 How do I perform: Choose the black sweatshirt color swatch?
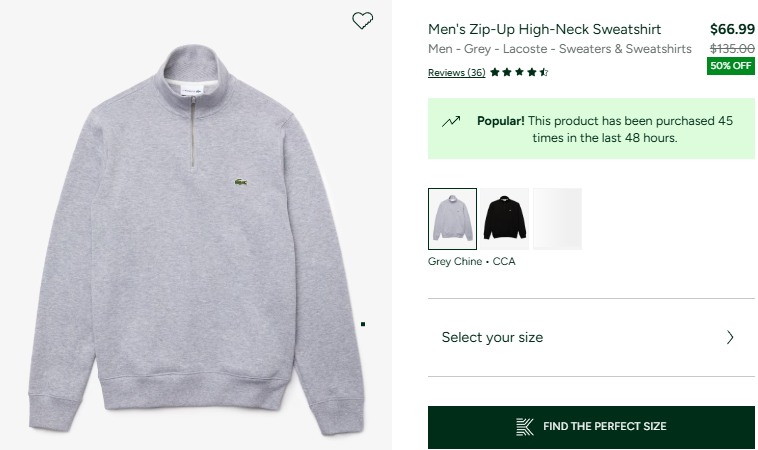[x=505, y=218]
